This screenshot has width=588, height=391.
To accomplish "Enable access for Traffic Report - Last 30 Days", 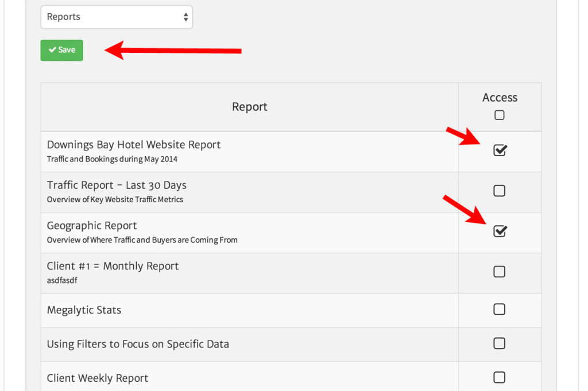I will click(499, 192).
